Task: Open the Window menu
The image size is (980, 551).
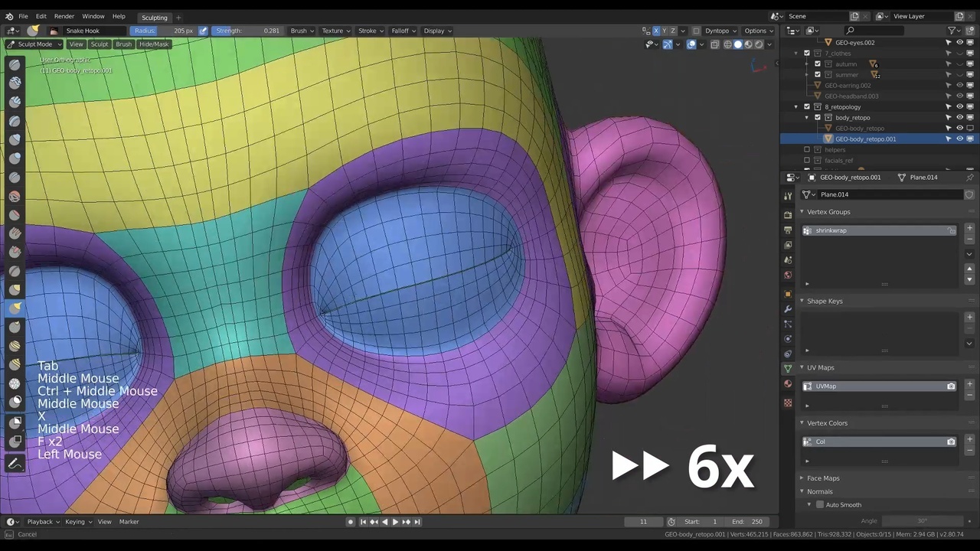Action: (x=93, y=16)
